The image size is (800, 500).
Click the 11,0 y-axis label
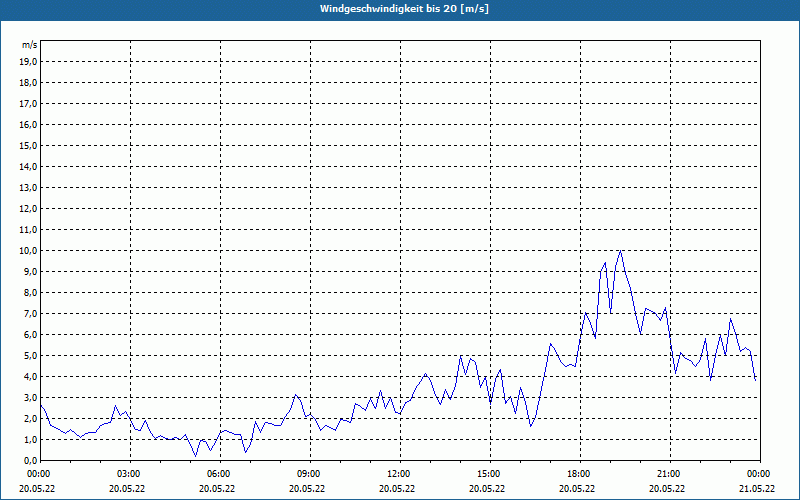[28, 230]
